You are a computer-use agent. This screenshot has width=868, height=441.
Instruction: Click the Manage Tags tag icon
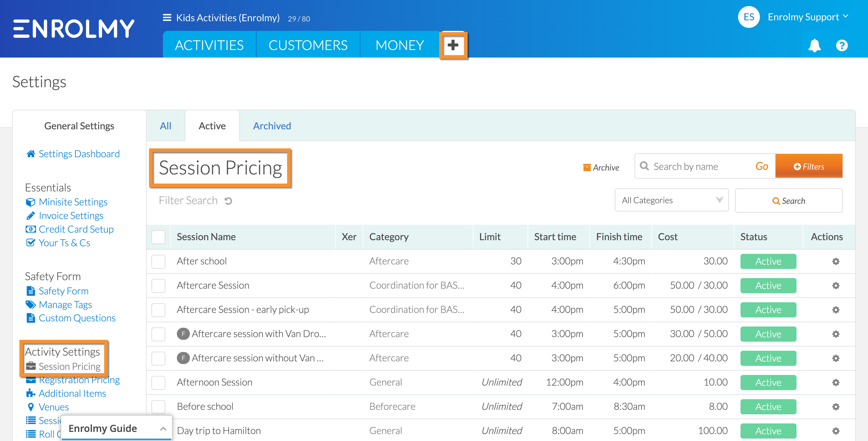(x=31, y=305)
